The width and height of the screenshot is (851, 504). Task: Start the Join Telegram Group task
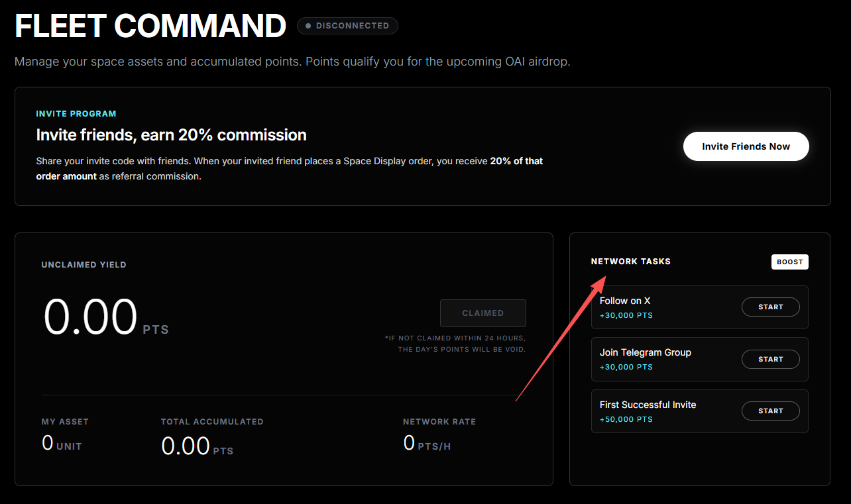coord(770,359)
